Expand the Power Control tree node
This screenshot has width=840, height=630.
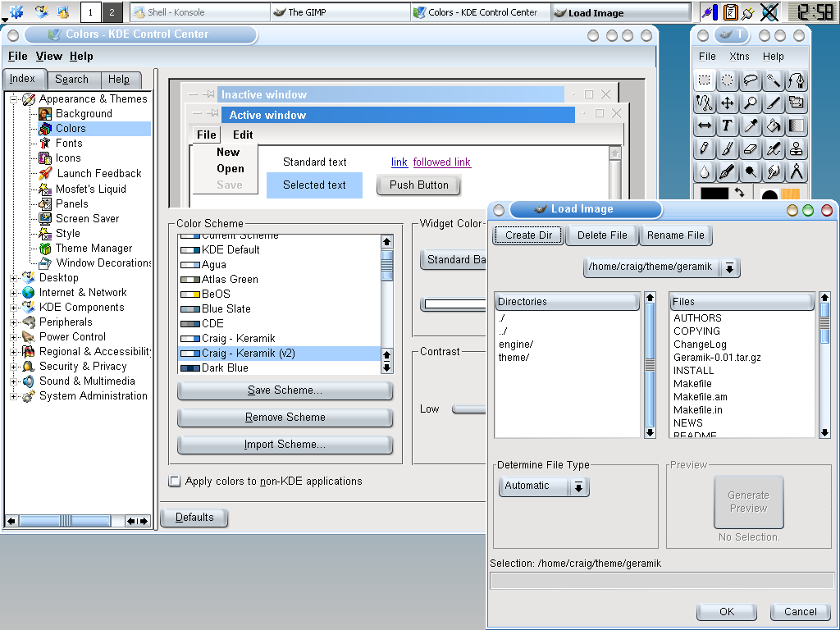tap(14, 337)
